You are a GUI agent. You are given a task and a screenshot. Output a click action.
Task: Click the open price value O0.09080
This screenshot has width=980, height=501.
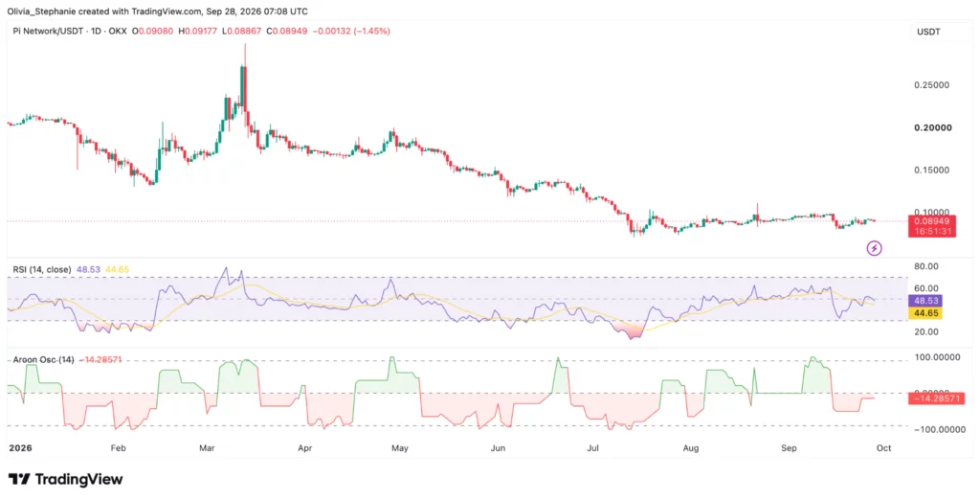tap(152, 31)
